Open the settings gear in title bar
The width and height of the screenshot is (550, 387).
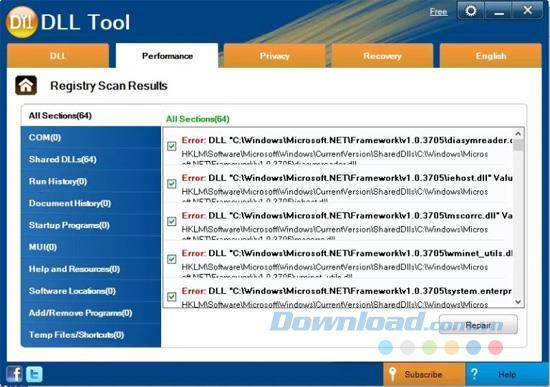tap(471, 11)
